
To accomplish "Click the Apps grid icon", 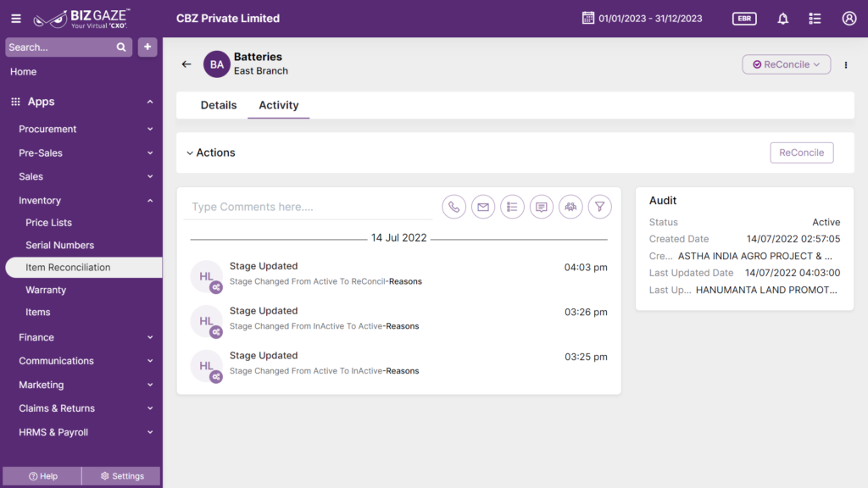I will pyautogui.click(x=15, y=102).
